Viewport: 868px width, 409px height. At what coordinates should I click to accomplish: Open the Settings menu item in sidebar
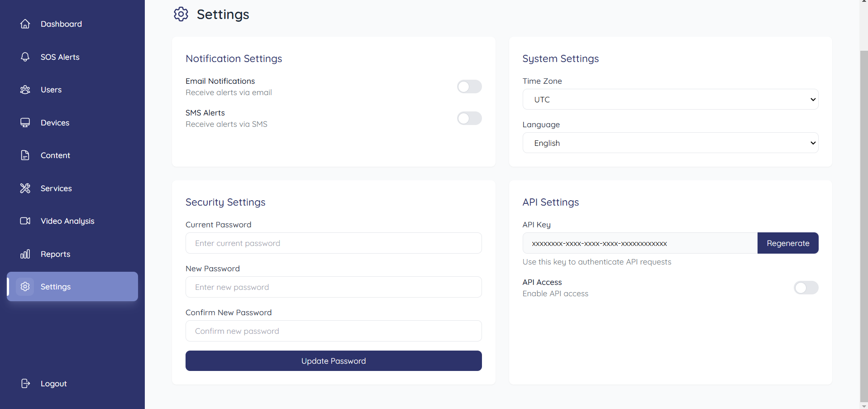point(72,287)
